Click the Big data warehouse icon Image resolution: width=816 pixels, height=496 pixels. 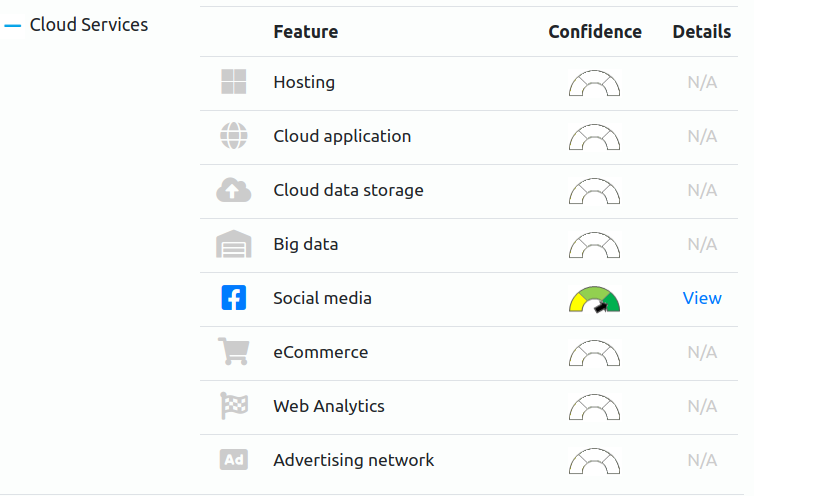234,244
